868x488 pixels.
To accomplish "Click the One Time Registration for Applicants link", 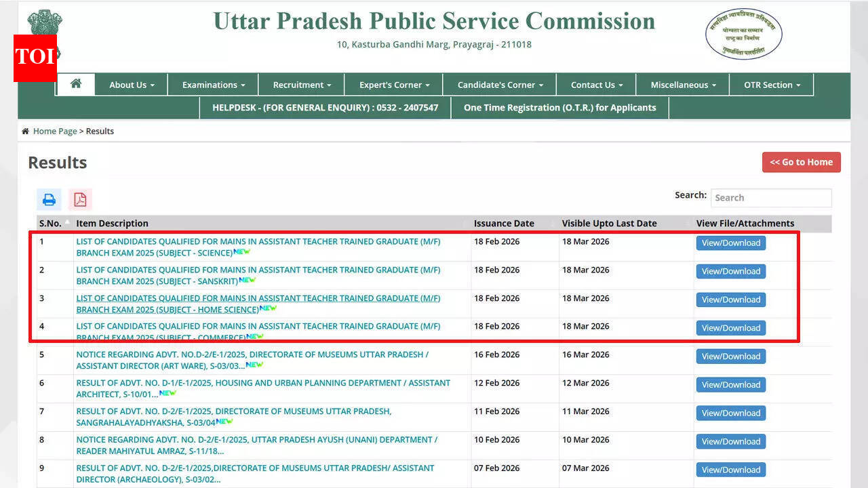I will [559, 107].
